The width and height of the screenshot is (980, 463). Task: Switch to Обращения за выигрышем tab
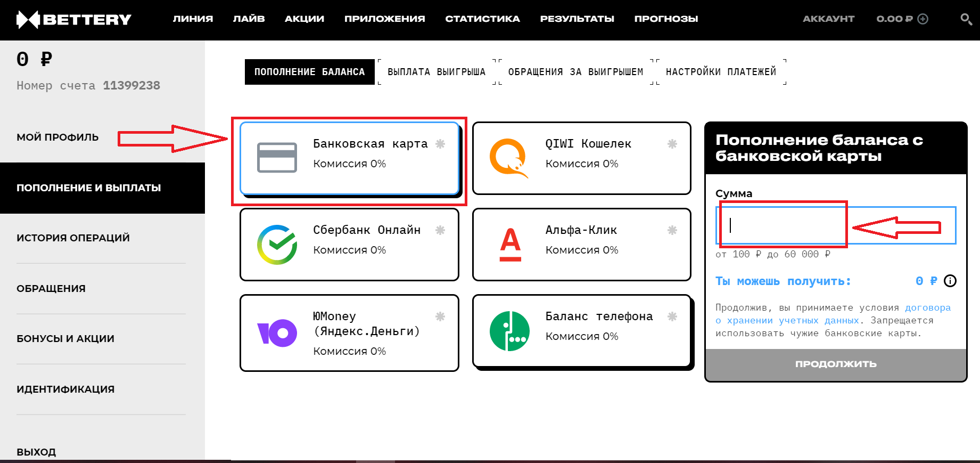[x=575, y=72]
